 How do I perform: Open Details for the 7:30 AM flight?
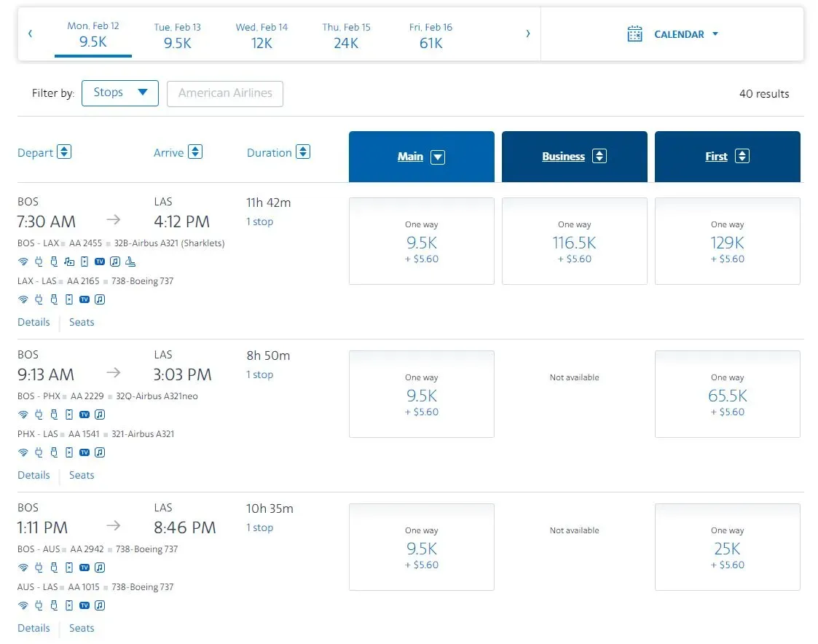(x=34, y=322)
